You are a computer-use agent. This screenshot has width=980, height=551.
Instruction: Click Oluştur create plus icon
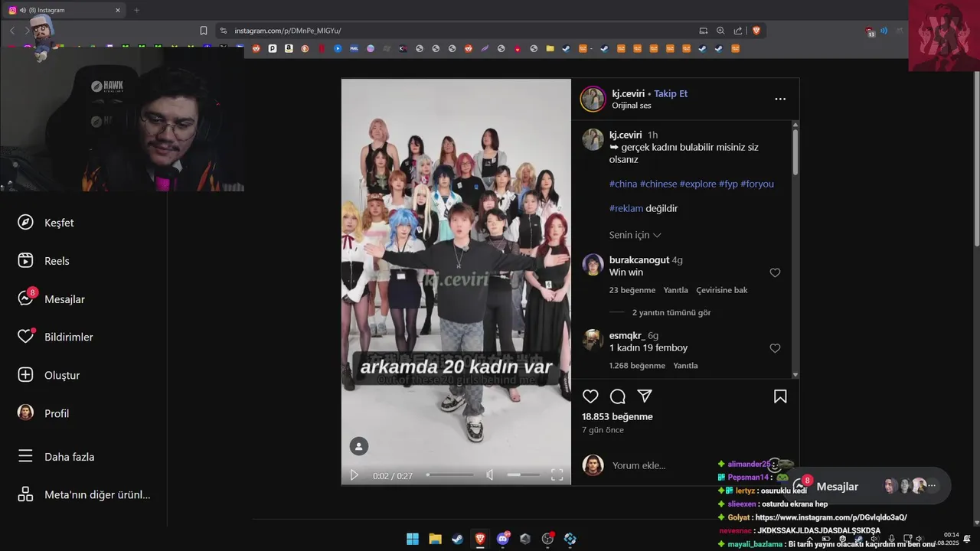[x=25, y=375]
